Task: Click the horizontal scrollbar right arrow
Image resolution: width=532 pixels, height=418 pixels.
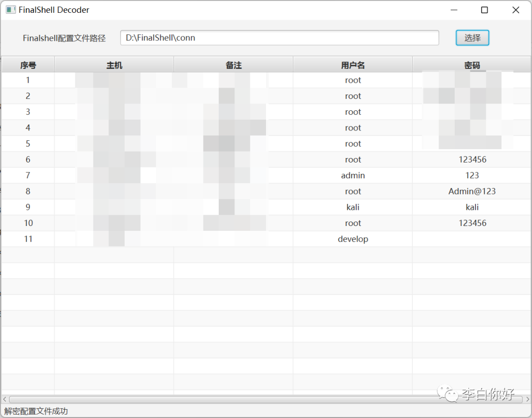Action: 528,399
